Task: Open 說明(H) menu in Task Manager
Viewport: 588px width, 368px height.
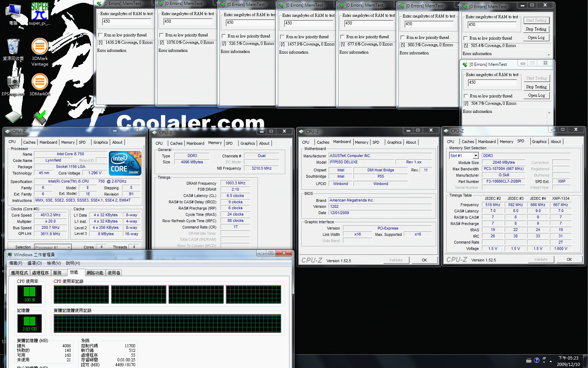Action: pyautogui.click(x=73, y=263)
